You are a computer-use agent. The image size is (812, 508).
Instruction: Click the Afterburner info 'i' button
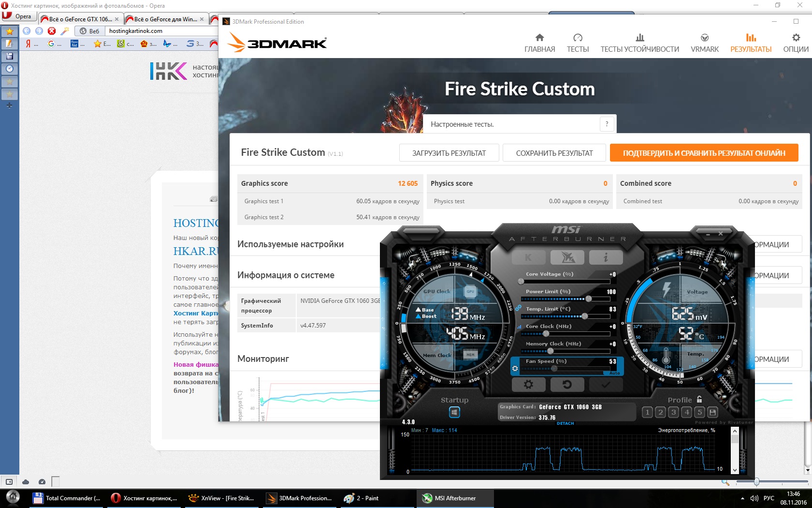point(605,257)
